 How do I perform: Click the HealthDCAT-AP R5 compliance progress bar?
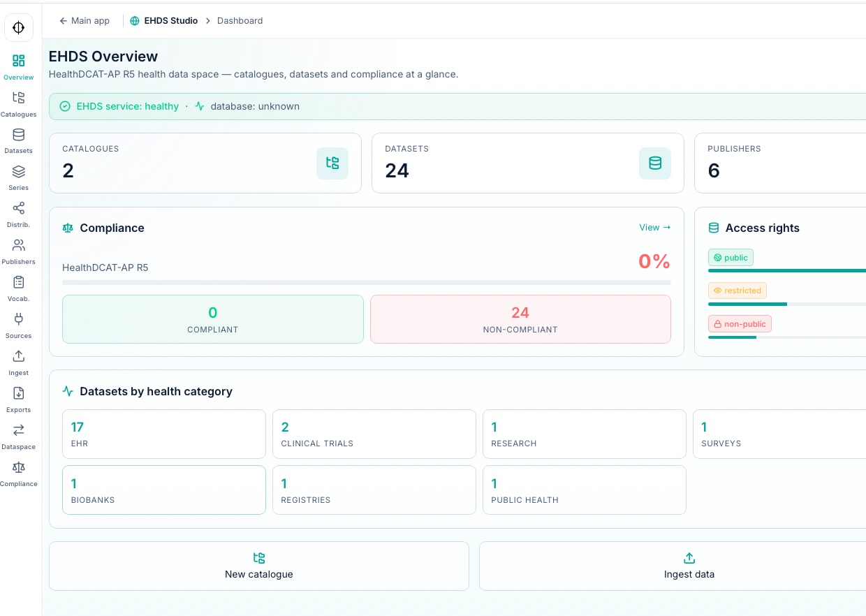tap(367, 282)
